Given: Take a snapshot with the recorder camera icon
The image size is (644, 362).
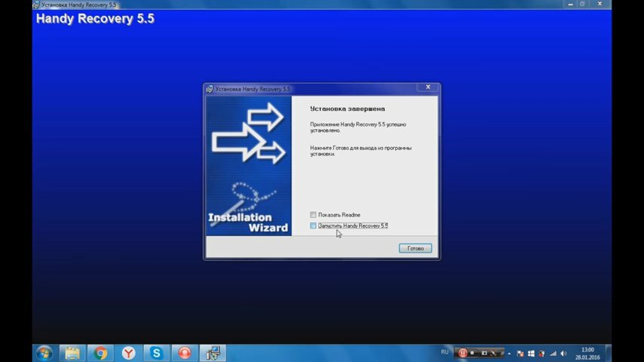Looking at the screenshot, I should [484, 353].
